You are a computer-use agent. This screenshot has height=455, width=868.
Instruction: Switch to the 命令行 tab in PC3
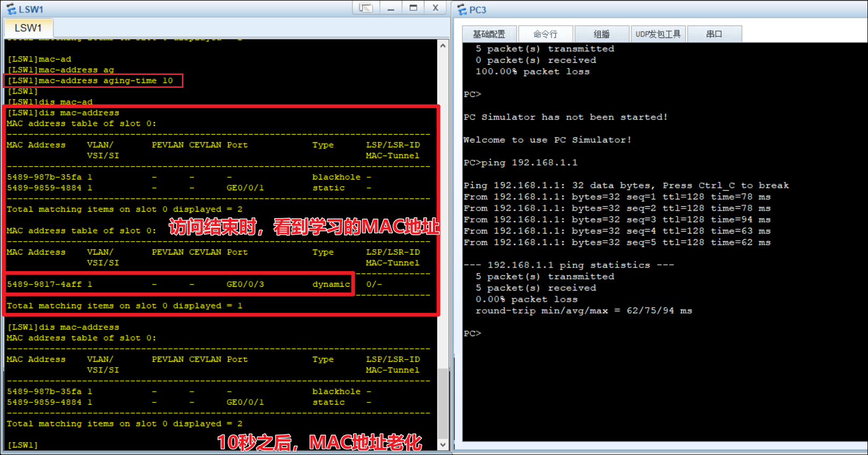pyautogui.click(x=546, y=34)
